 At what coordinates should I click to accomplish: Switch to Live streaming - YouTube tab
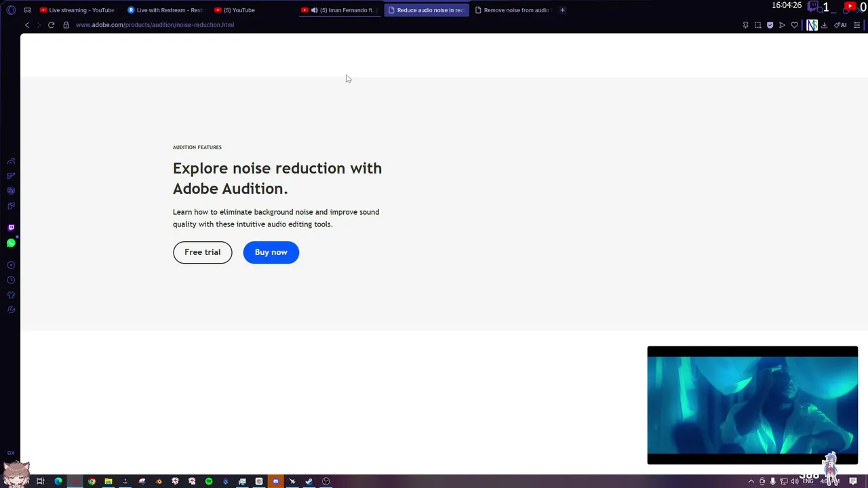click(77, 10)
